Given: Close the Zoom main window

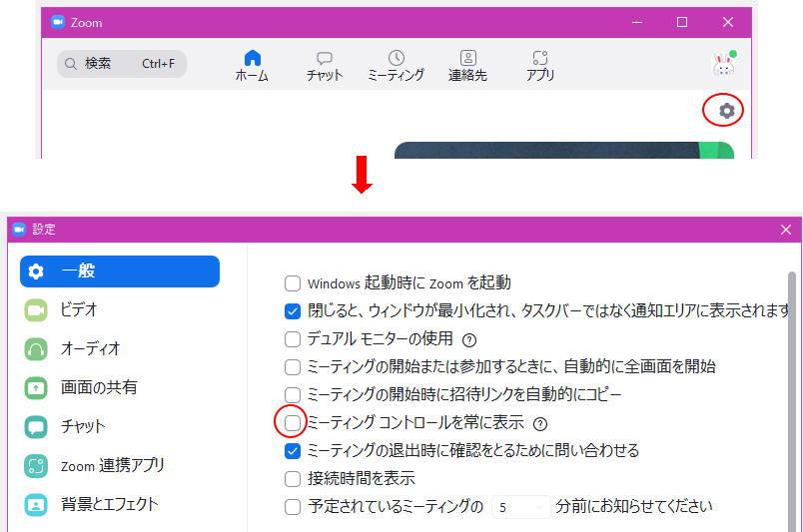Looking at the screenshot, I should (728, 23).
